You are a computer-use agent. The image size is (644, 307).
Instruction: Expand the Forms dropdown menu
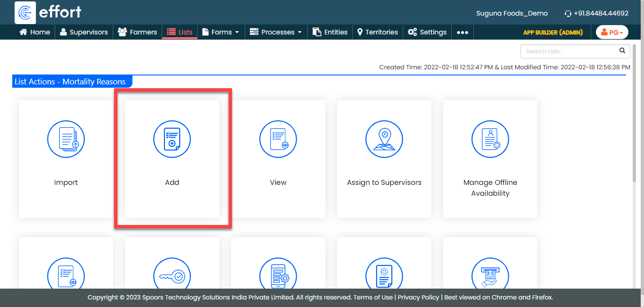221,32
